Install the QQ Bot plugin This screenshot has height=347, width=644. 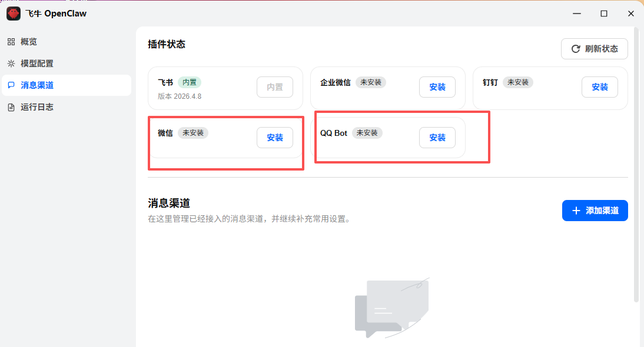coord(437,138)
